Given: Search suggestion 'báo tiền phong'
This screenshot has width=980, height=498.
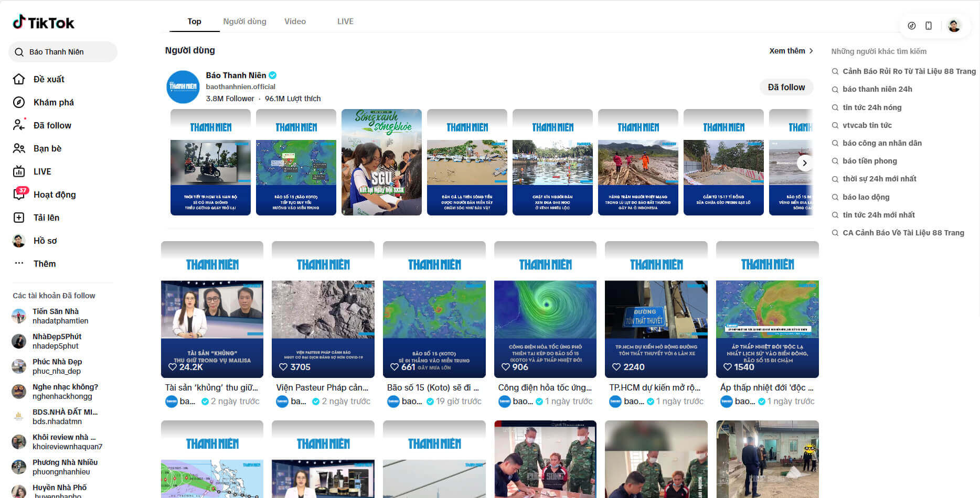Looking at the screenshot, I should click(869, 161).
